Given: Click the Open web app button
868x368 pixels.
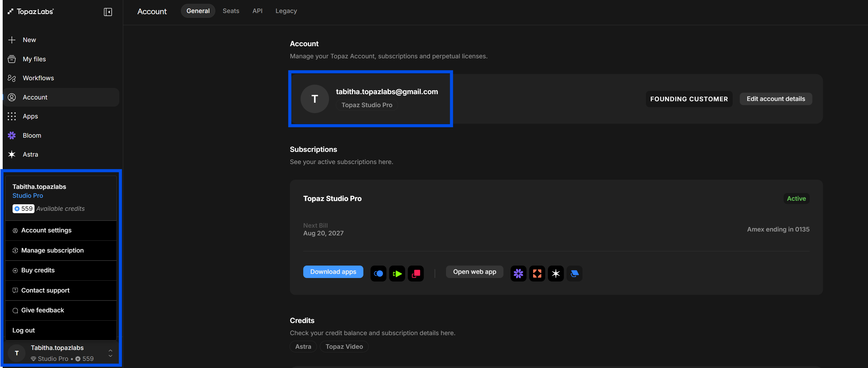Looking at the screenshot, I should coord(474,271).
